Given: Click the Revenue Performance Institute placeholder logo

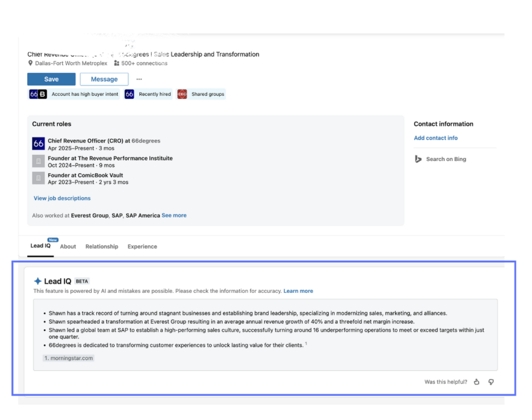Looking at the screenshot, I should pos(38,161).
